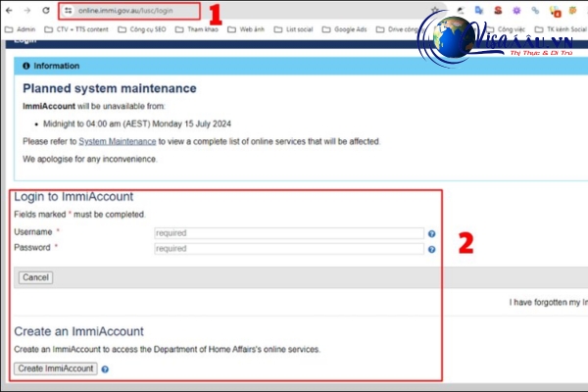This screenshot has width=588, height=392.
Task: Click the 'Login to ImmiAccount' heading
Action: coord(73,197)
